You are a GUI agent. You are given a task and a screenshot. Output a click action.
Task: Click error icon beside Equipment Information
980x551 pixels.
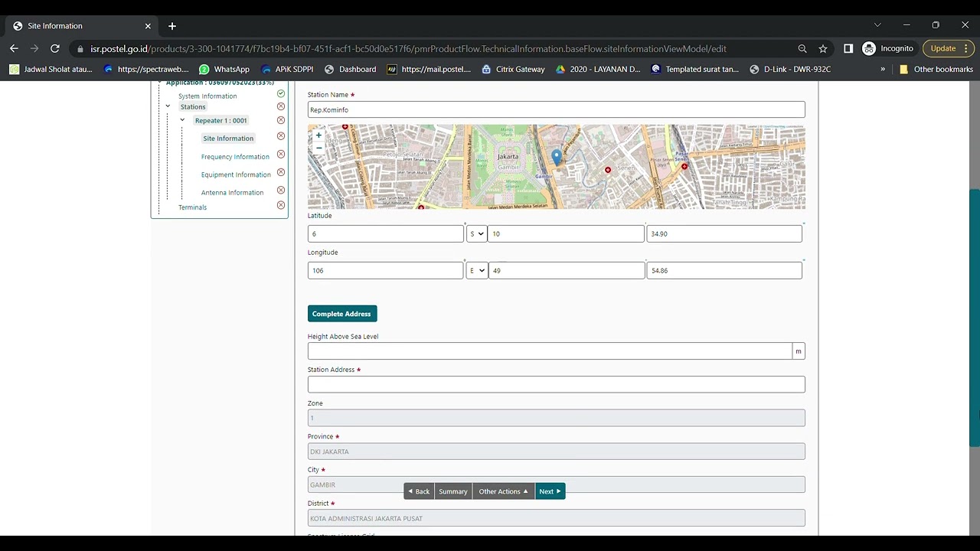coord(281,172)
